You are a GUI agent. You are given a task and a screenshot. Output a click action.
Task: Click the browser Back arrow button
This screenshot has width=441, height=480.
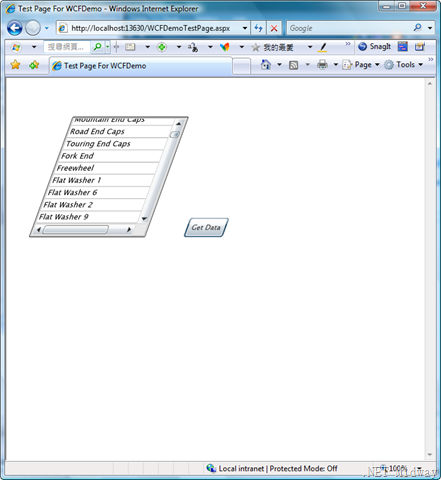click(15, 28)
